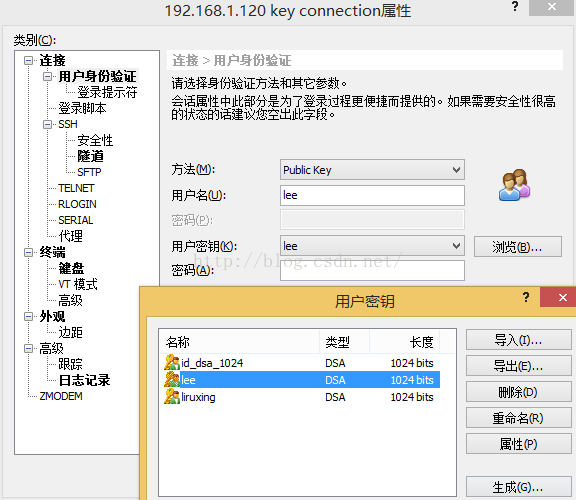The height and width of the screenshot is (500, 576).
Task: Select 安全性 under SSH
Action: [95, 140]
